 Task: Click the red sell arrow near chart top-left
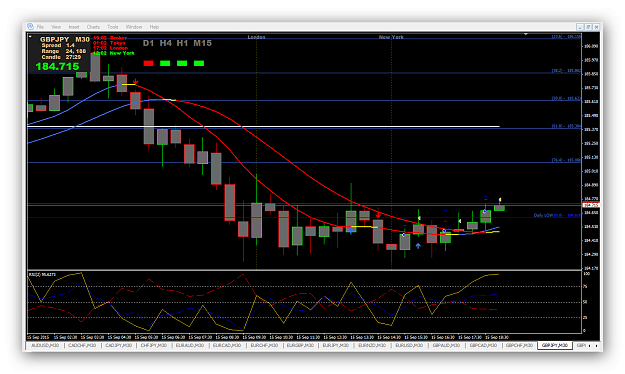tap(135, 81)
